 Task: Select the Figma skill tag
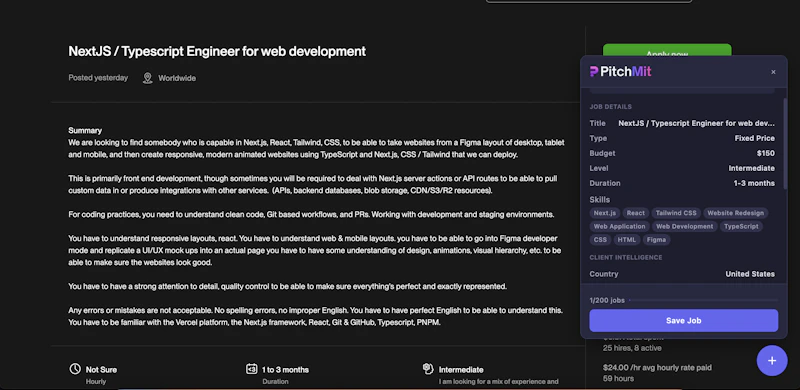pos(656,239)
